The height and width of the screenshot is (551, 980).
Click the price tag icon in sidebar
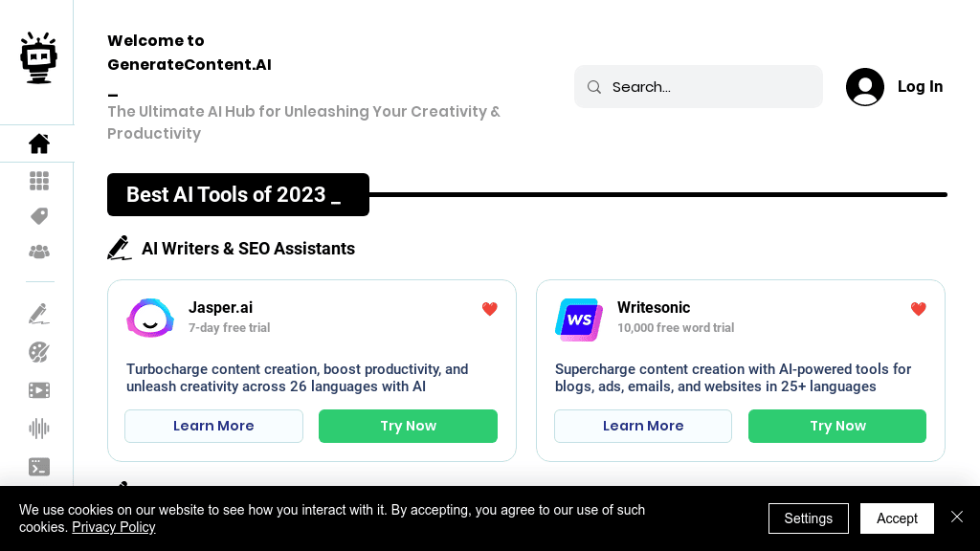[39, 216]
